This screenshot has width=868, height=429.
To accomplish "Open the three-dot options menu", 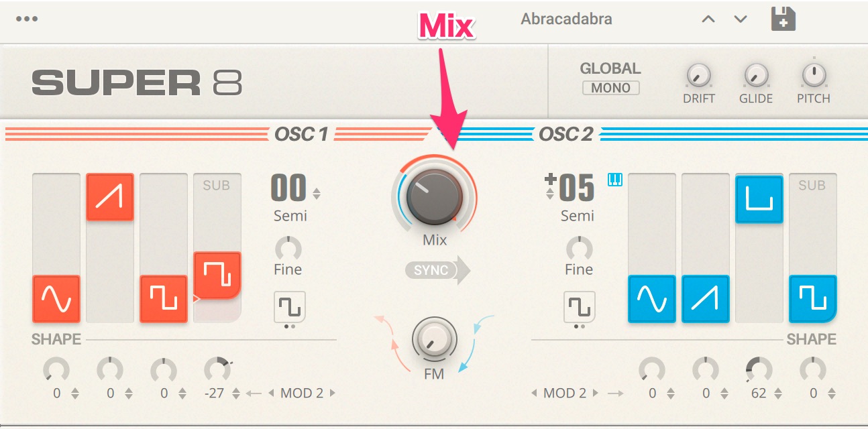I will [27, 19].
